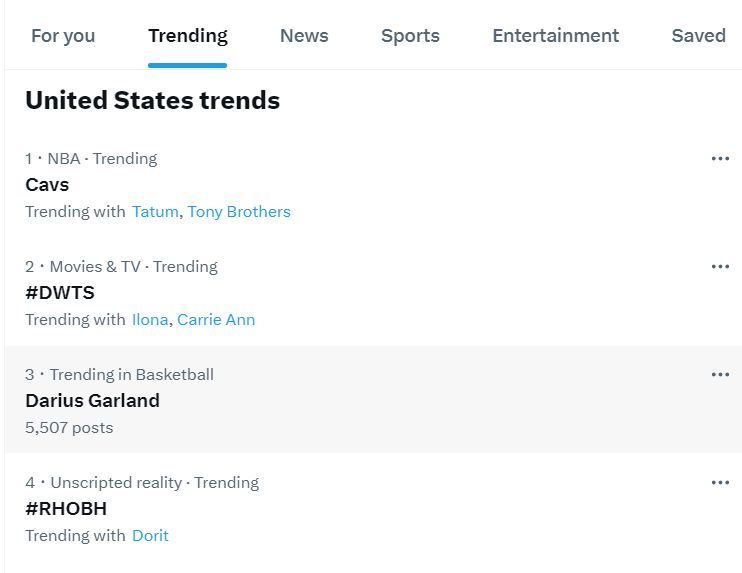The width and height of the screenshot is (742, 573).
Task: Click the Dorit related trend link
Action: point(150,536)
